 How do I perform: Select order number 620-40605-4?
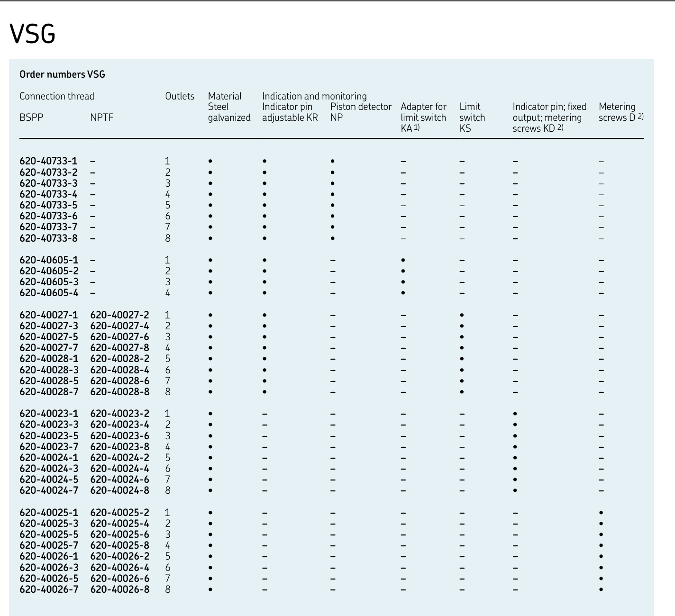pos(49,293)
